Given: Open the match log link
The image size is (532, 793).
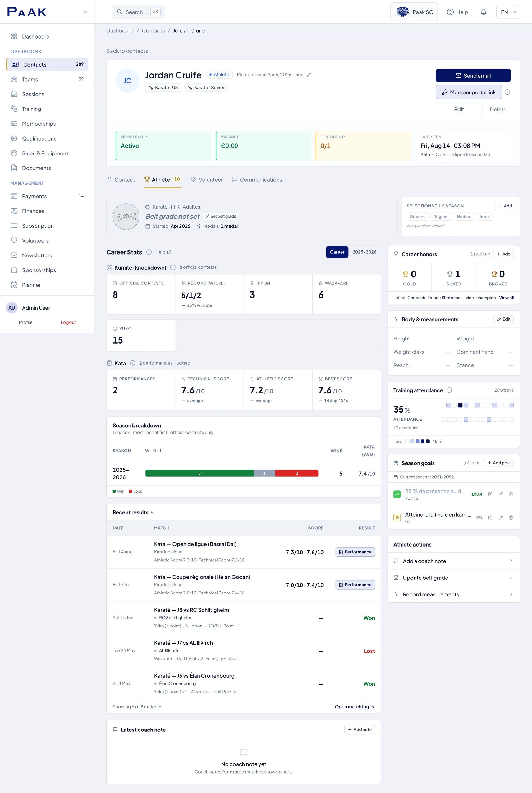Looking at the screenshot, I should click(355, 706).
